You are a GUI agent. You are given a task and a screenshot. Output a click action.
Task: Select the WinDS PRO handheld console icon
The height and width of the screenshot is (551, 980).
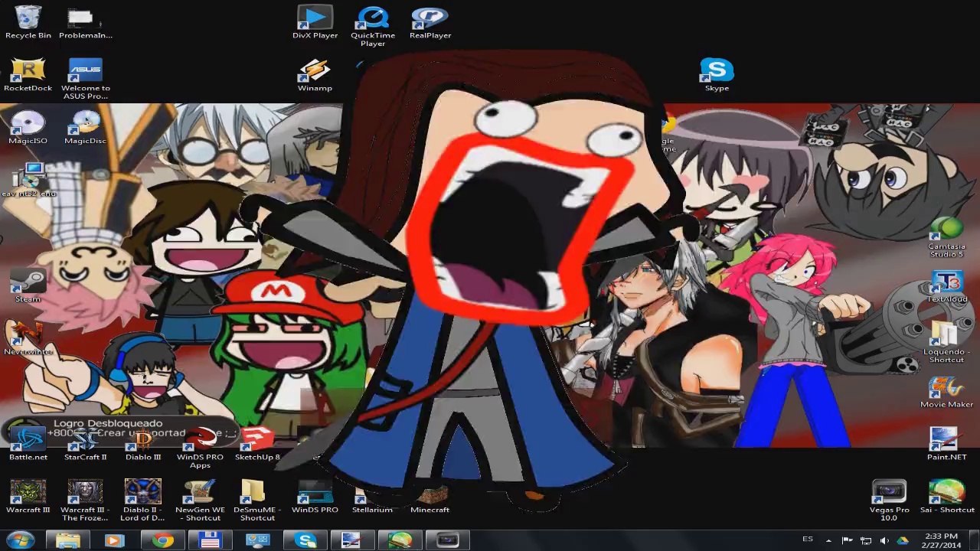click(315, 497)
